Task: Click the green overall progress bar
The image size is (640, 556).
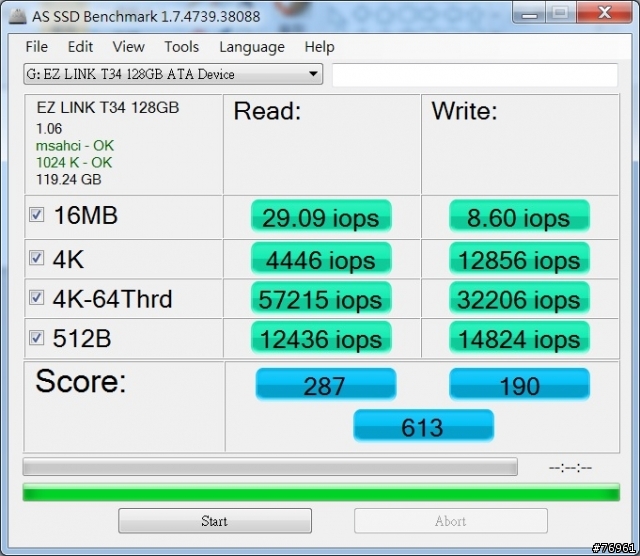Action: [321, 492]
